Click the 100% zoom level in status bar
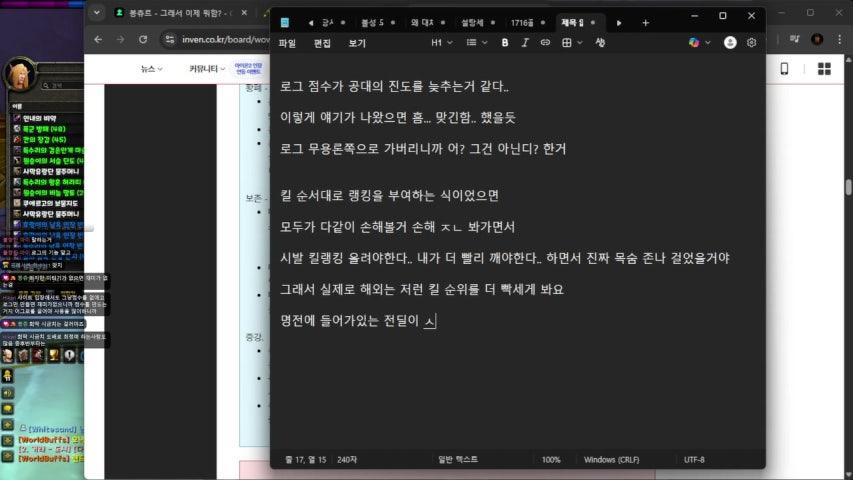This screenshot has height=480, width=853. click(551, 460)
